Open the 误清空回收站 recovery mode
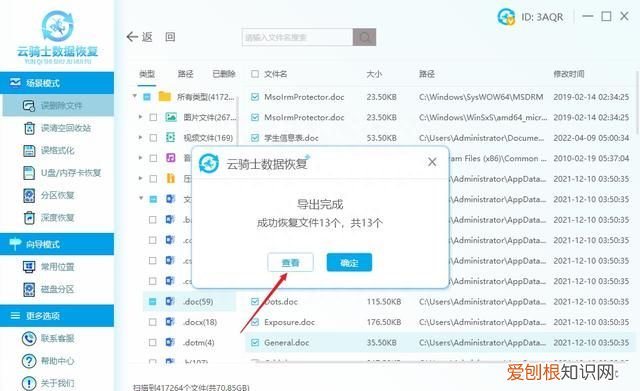 [x=58, y=128]
